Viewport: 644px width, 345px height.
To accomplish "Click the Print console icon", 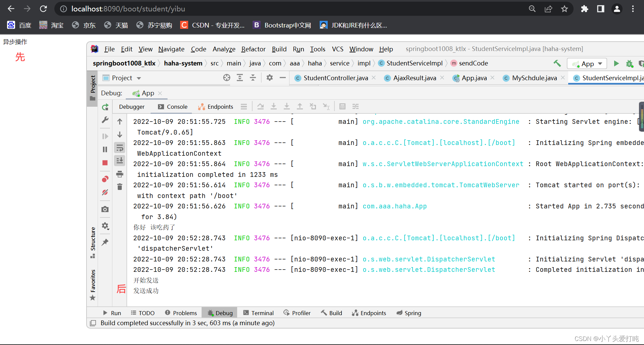I will pyautogui.click(x=120, y=174).
